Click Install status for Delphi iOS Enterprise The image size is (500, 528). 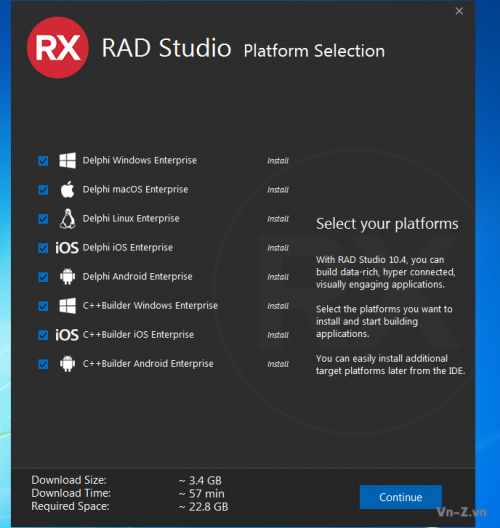[x=278, y=248]
